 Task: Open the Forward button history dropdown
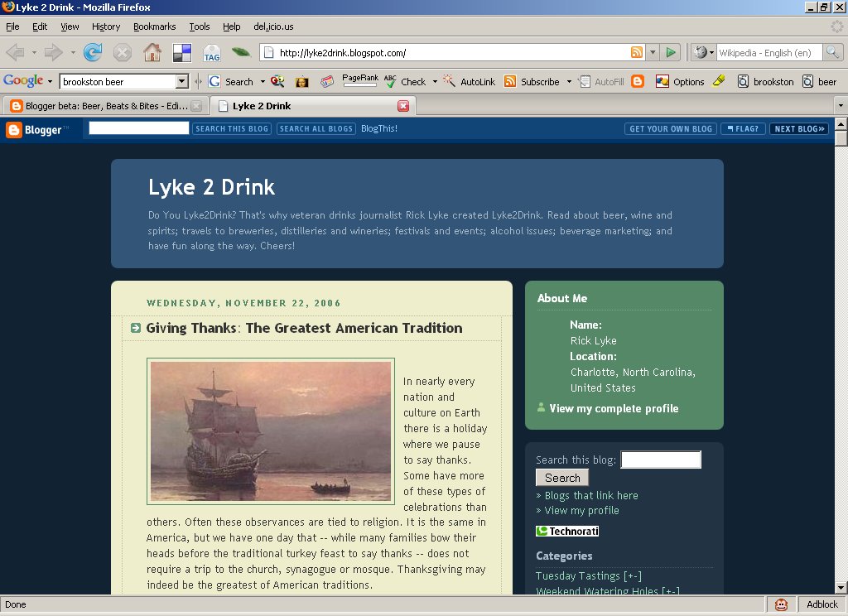(x=73, y=52)
